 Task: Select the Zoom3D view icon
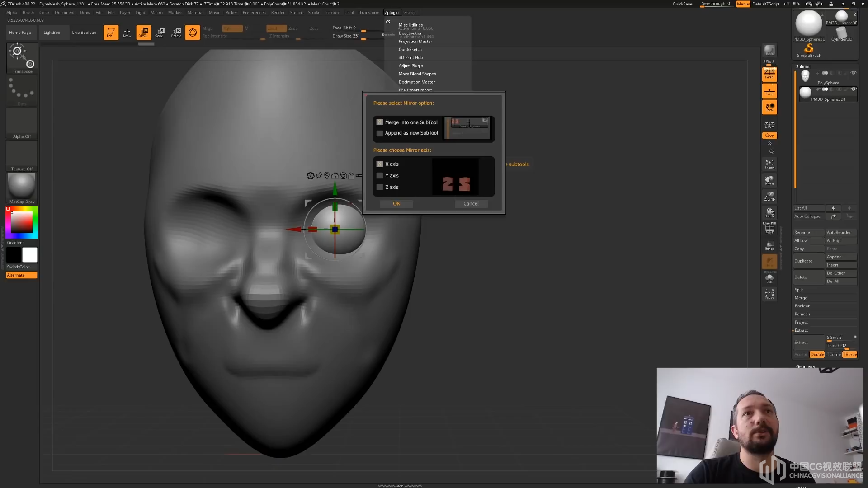(769, 196)
